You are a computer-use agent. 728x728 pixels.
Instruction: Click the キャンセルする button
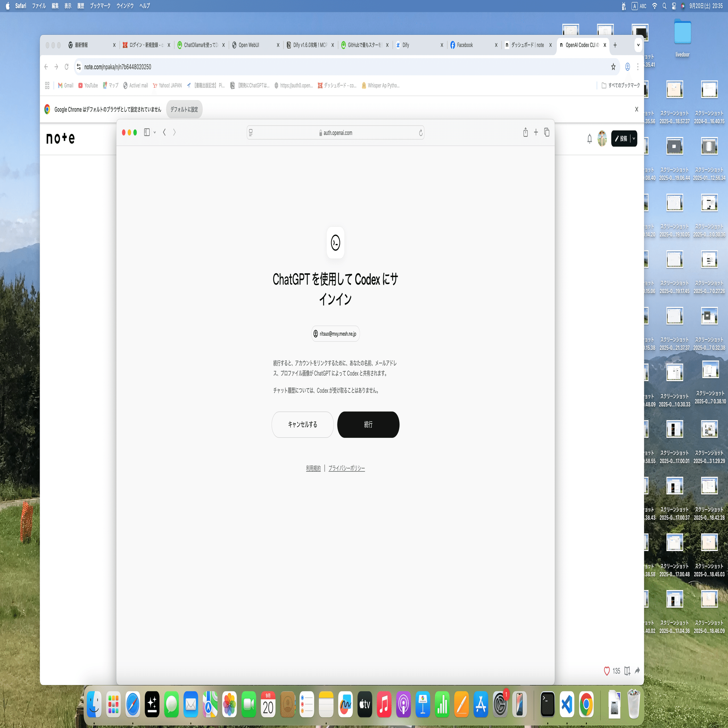pyautogui.click(x=302, y=424)
